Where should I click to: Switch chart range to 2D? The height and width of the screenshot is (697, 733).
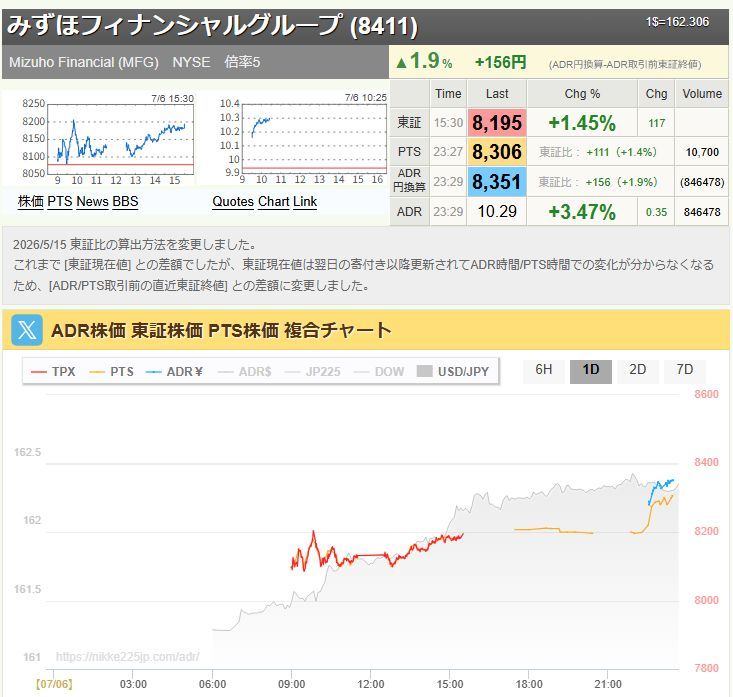click(638, 370)
